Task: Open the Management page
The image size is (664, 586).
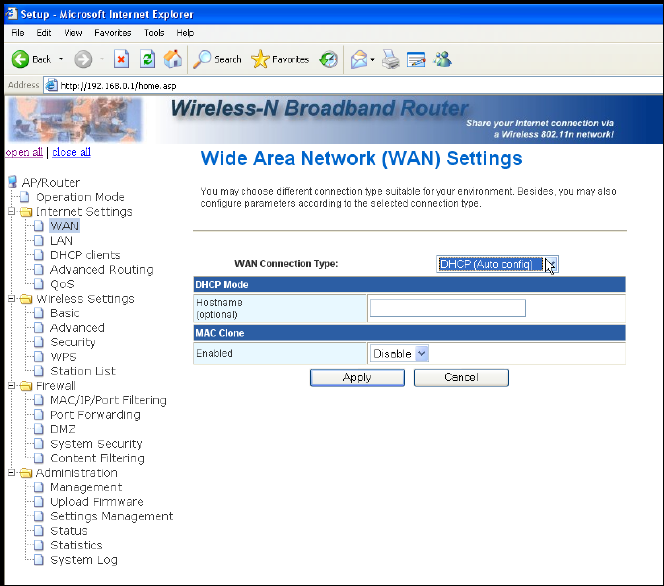Action: pos(86,487)
